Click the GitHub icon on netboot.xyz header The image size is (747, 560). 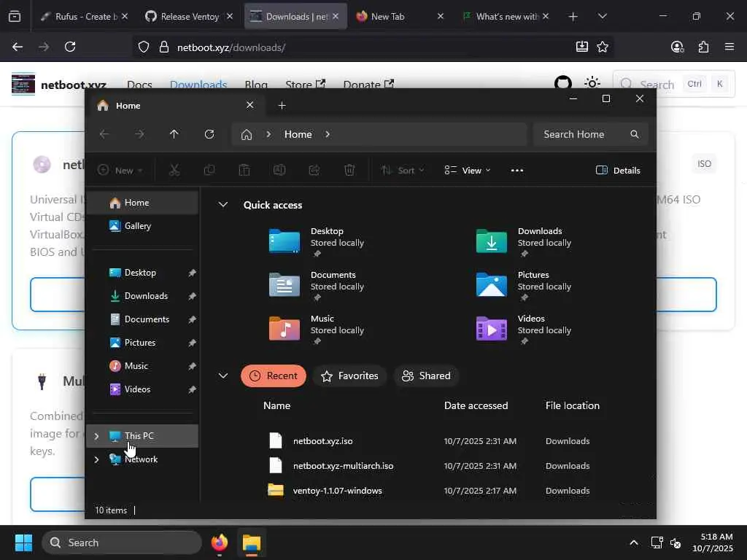[x=563, y=82]
